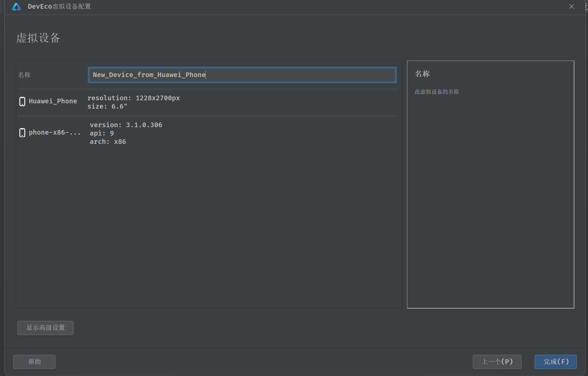Click the 名称 field label on the left
Viewport: 588px width, 376px height.
[24, 75]
